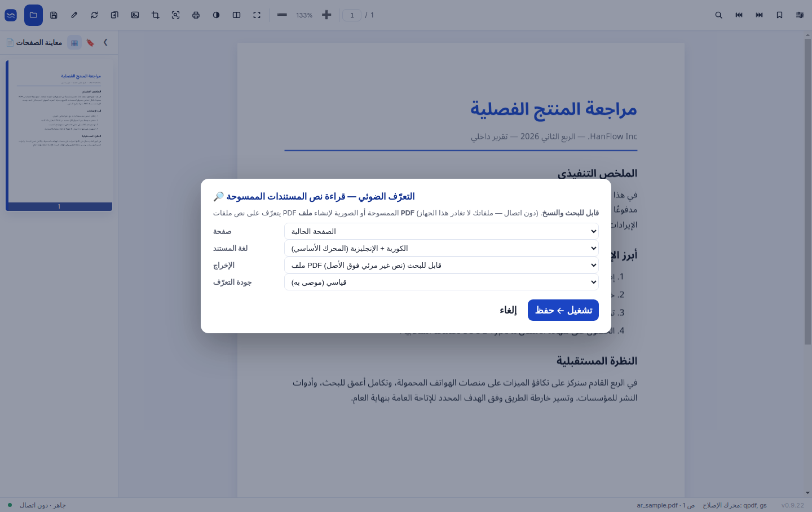Open a file with the folder icon
812x512 pixels.
click(33, 15)
